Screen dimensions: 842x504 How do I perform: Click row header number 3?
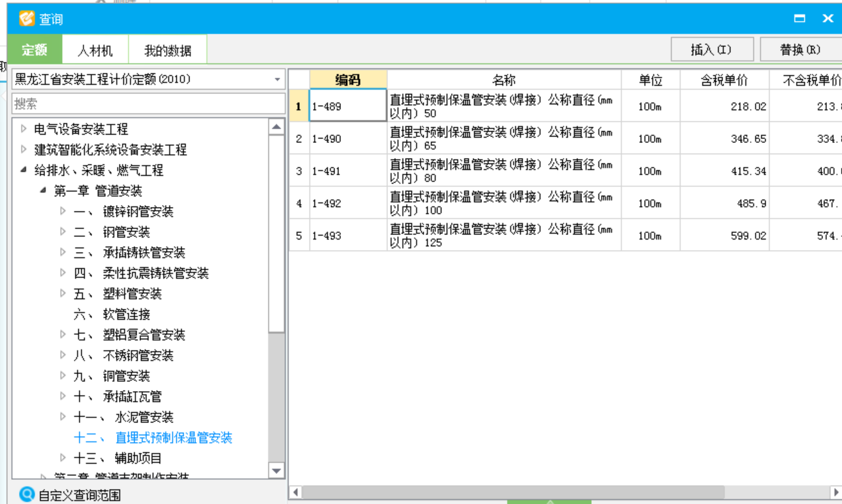click(x=299, y=171)
